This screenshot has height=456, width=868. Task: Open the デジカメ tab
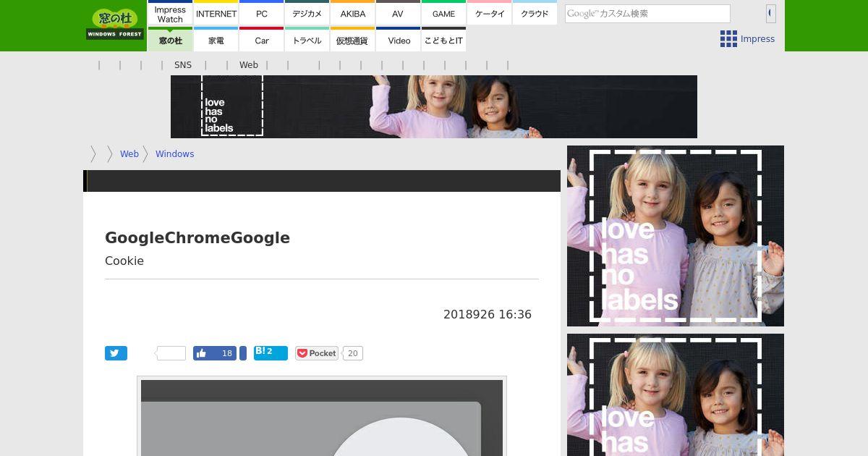coord(307,13)
